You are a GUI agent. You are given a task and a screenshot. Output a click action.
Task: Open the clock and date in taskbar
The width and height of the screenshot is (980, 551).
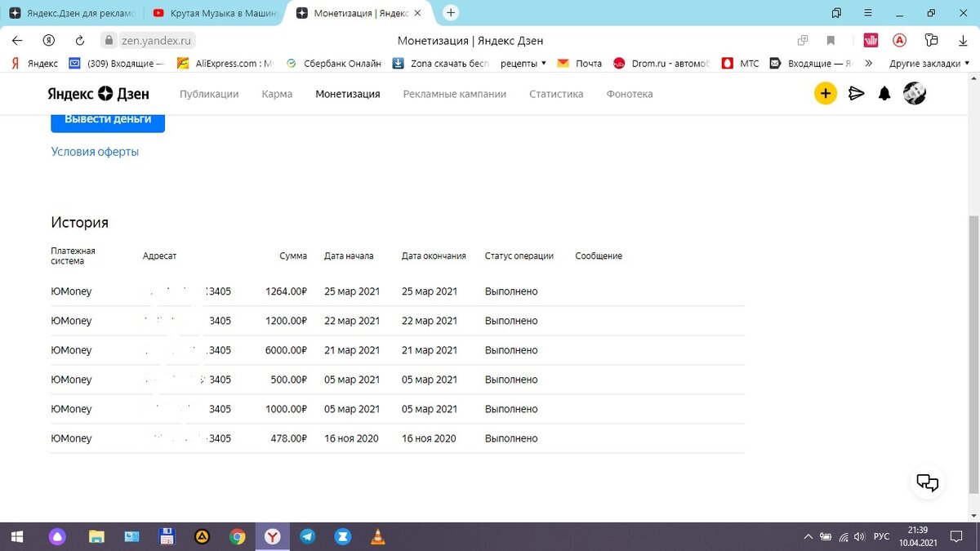[918, 536]
